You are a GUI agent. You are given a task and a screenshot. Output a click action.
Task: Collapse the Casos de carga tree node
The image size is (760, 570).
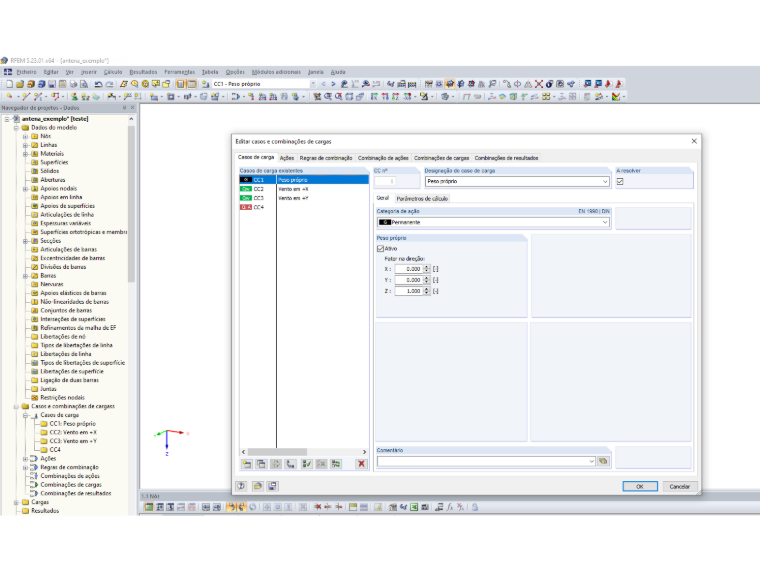25,415
